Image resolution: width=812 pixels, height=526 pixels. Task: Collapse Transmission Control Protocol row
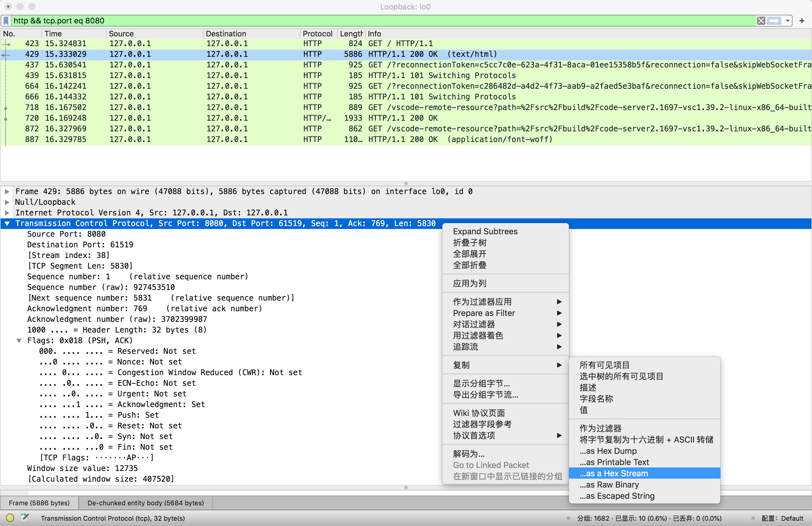tap(7, 224)
